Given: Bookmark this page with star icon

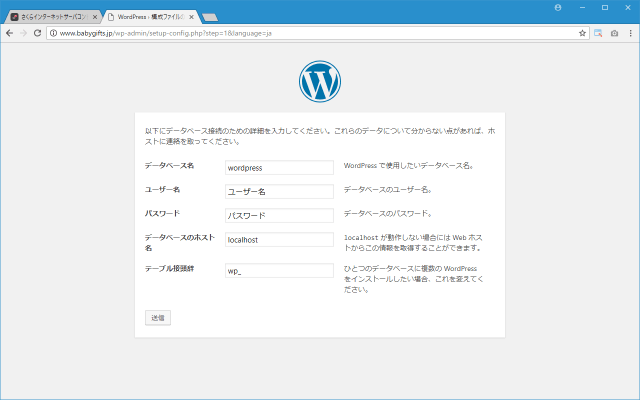Looking at the screenshot, I should coord(582,33).
